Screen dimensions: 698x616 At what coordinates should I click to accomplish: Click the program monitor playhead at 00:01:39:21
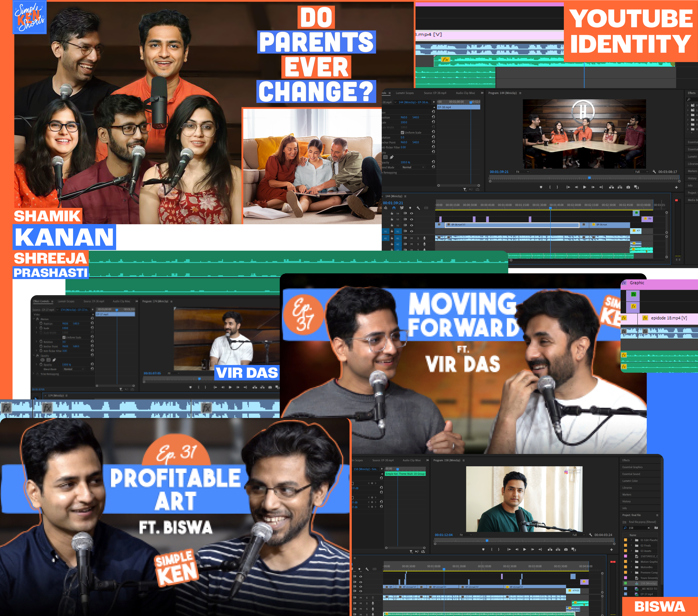(589, 178)
